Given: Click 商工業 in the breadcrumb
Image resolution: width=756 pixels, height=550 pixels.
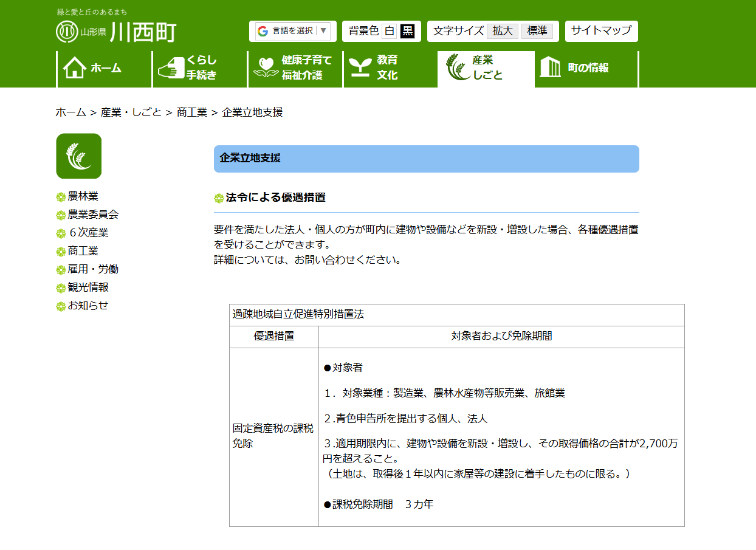Looking at the screenshot, I should point(192,112).
